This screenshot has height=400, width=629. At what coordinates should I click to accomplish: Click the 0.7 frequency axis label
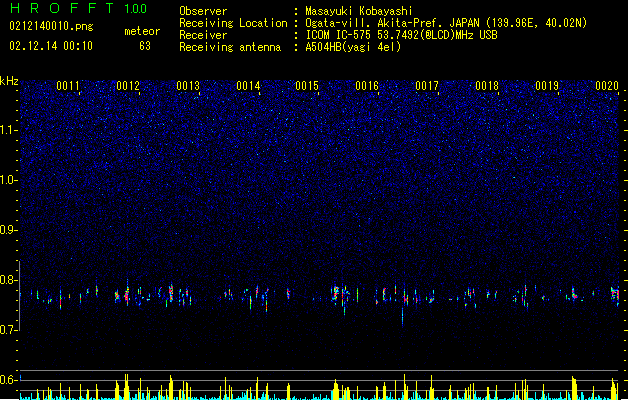9,330
